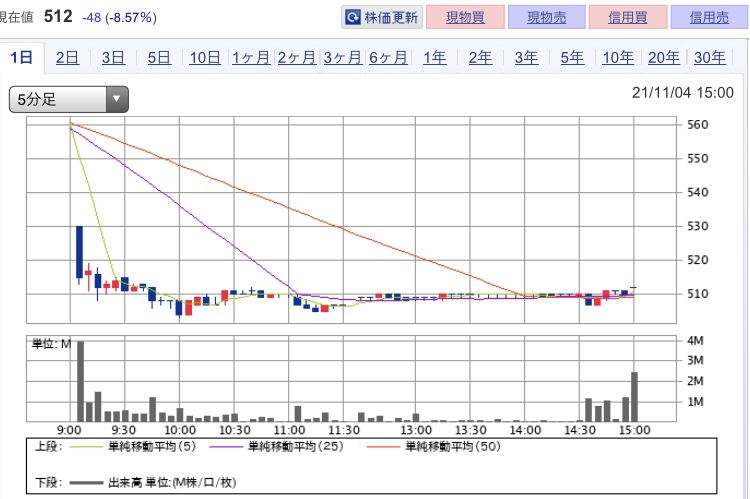Open the 5分足 interval dropdown
Viewport: 750px width, 499px height.
(69, 100)
